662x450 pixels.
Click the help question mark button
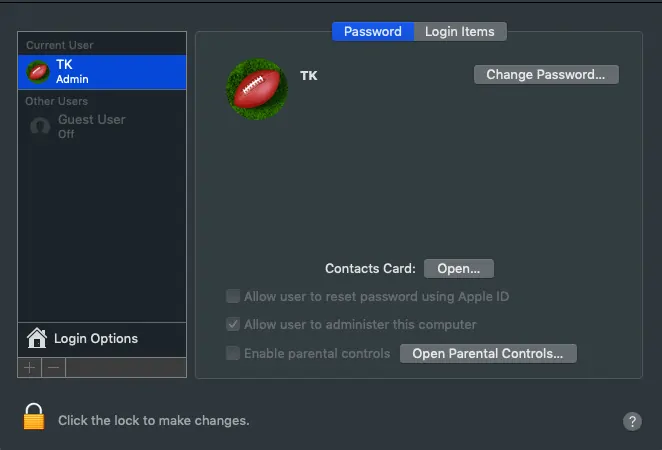click(x=632, y=421)
